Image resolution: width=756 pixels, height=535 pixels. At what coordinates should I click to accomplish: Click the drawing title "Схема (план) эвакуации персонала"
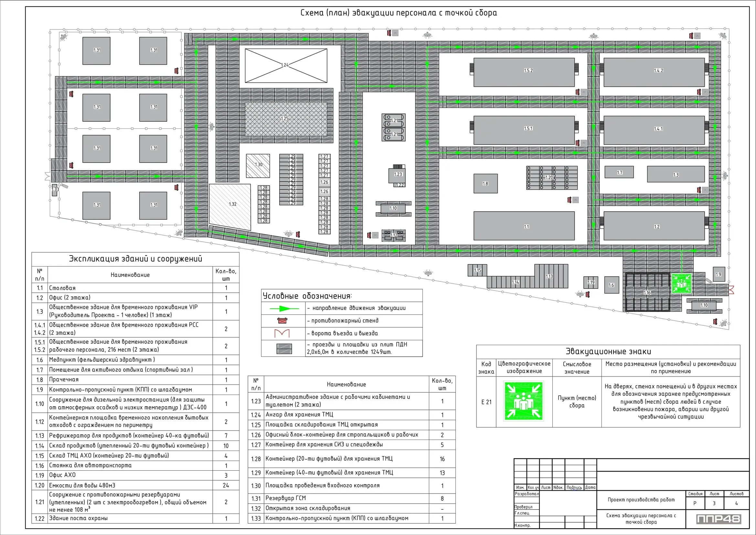399,13
